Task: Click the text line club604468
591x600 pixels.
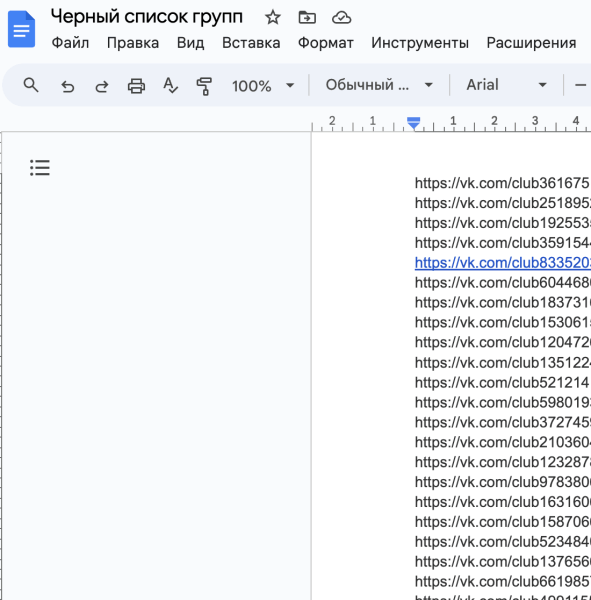Action: click(503, 283)
